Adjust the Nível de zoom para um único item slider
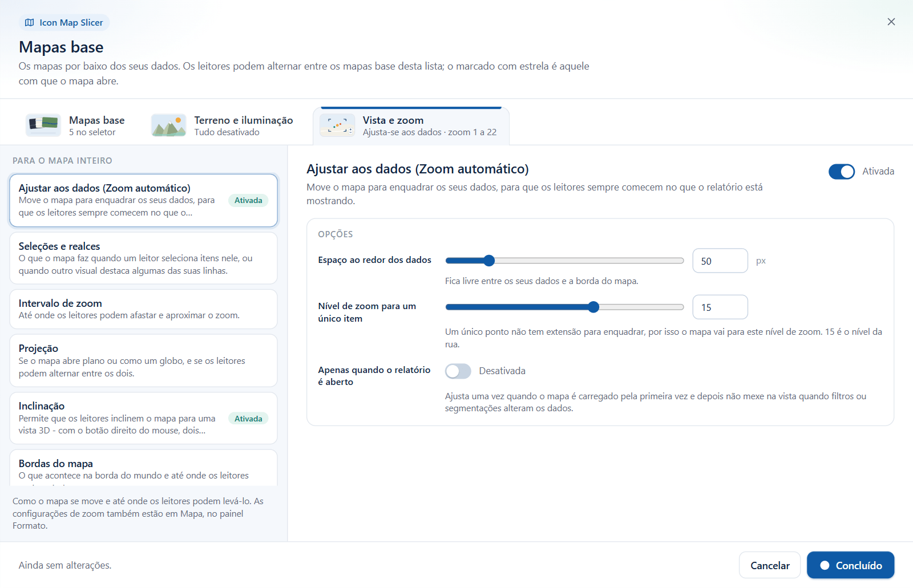 (564, 307)
